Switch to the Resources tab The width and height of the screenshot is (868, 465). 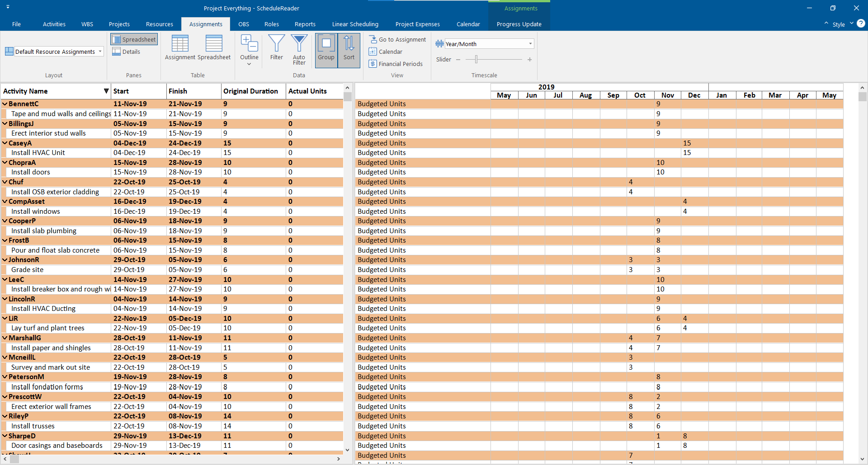160,24
